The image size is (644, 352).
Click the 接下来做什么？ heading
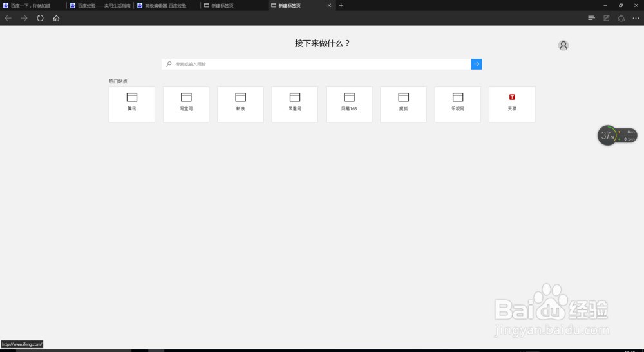click(x=322, y=43)
